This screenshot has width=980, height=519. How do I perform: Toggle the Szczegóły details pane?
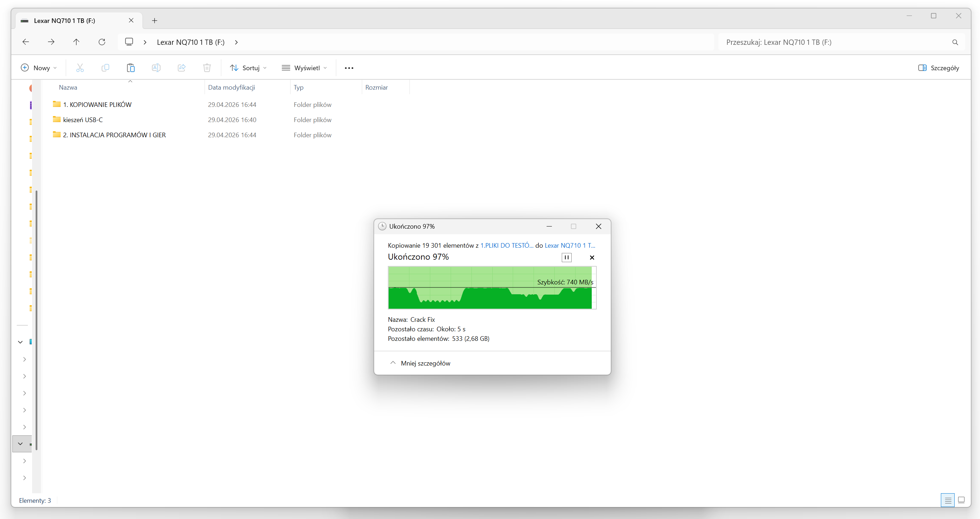pos(938,68)
